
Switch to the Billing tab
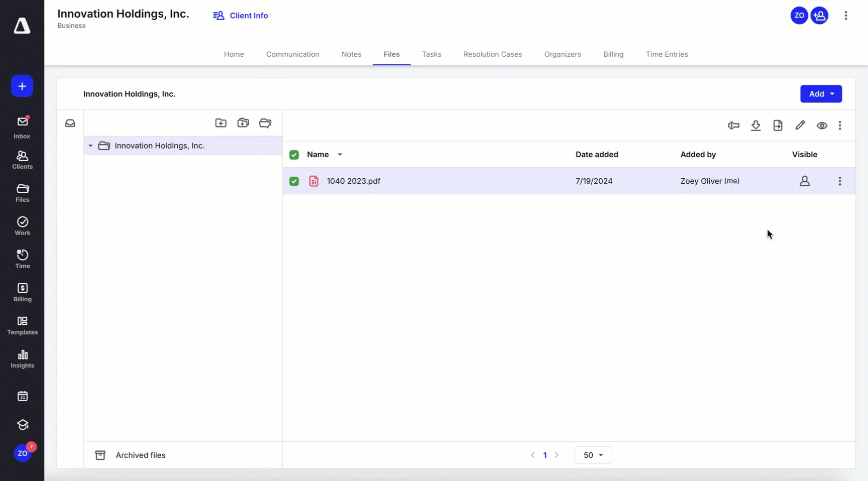(613, 54)
